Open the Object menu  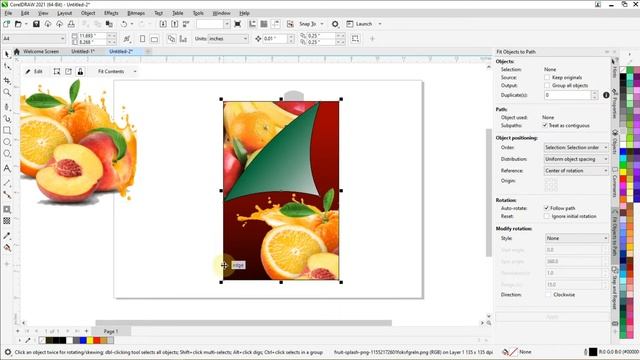coord(88,13)
